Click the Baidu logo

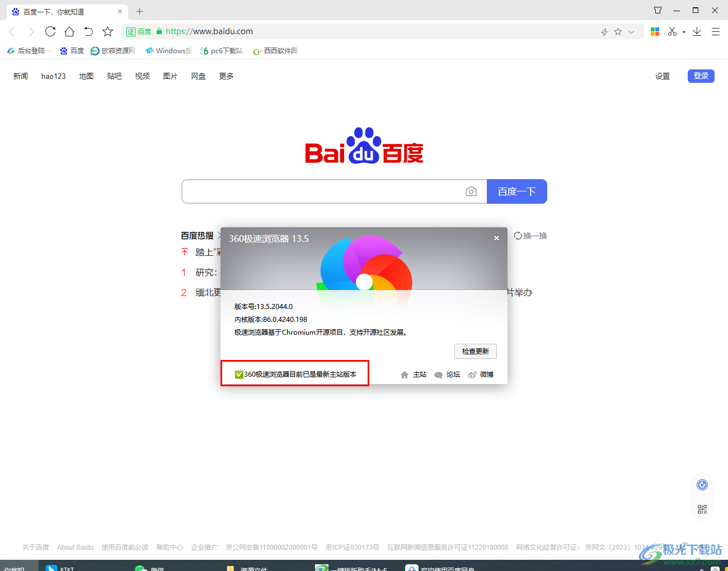click(x=364, y=146)
